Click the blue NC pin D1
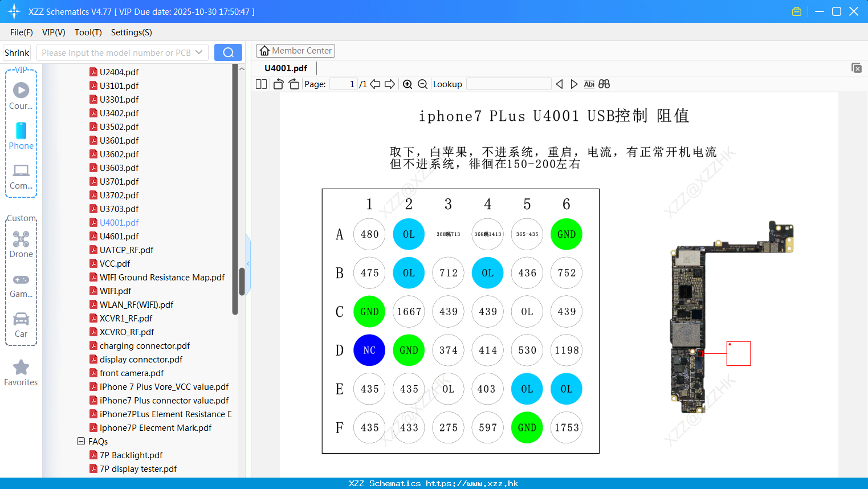868x489 pixels. (369, 350)
